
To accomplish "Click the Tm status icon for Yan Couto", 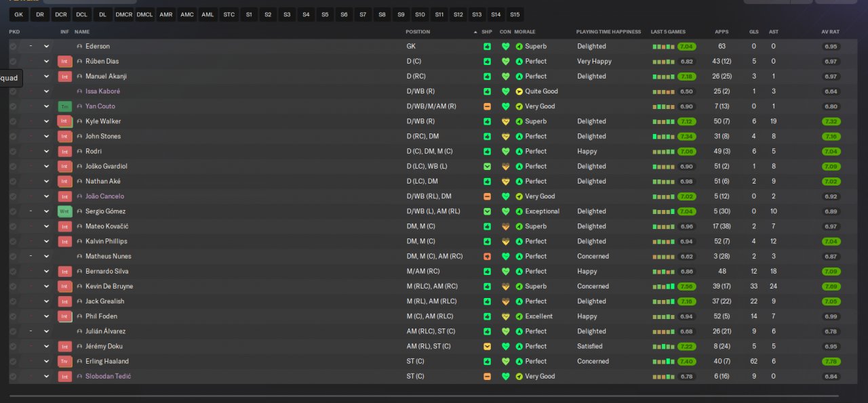I will [x=65, y=106].
